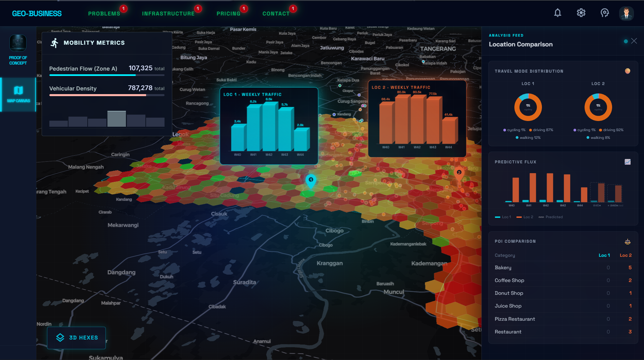Click the highlighted bar in Mobility Metrics chart
Image resolution: width=644 pixels, height=360 pixels.
pos(117,119)
